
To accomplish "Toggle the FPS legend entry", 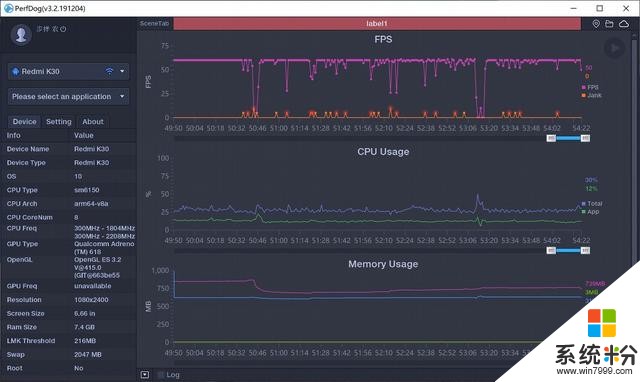I will 590,87.
